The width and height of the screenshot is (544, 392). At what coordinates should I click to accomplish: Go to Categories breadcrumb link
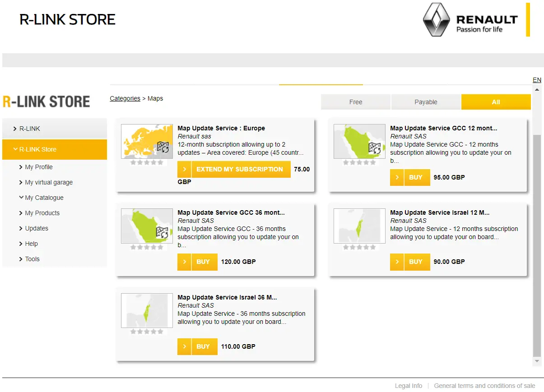tap(125, 98)
